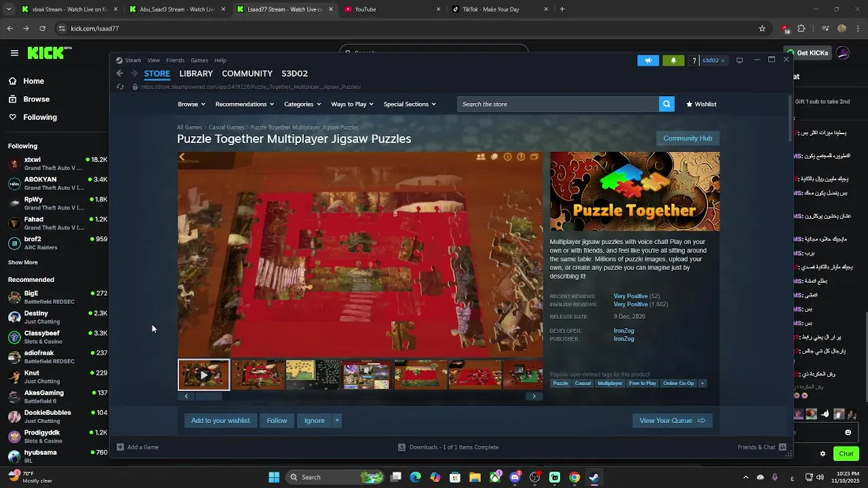Open Kick chat settings gear

[823, 453]
